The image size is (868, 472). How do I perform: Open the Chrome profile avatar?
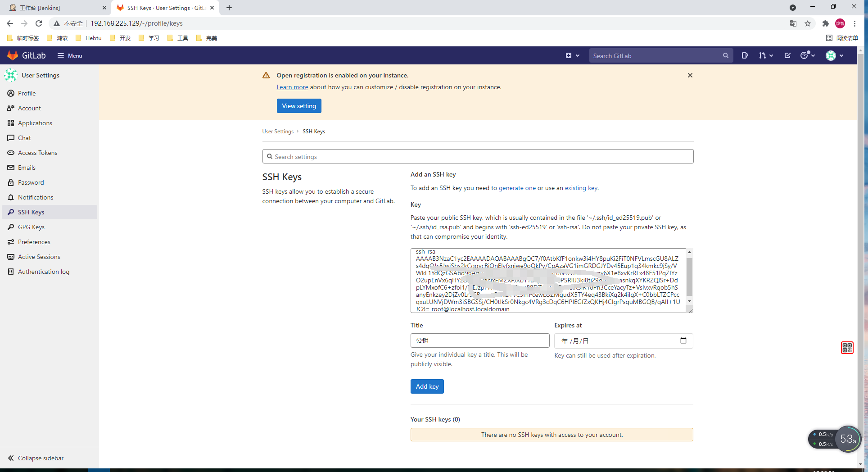tap(840, 23)
